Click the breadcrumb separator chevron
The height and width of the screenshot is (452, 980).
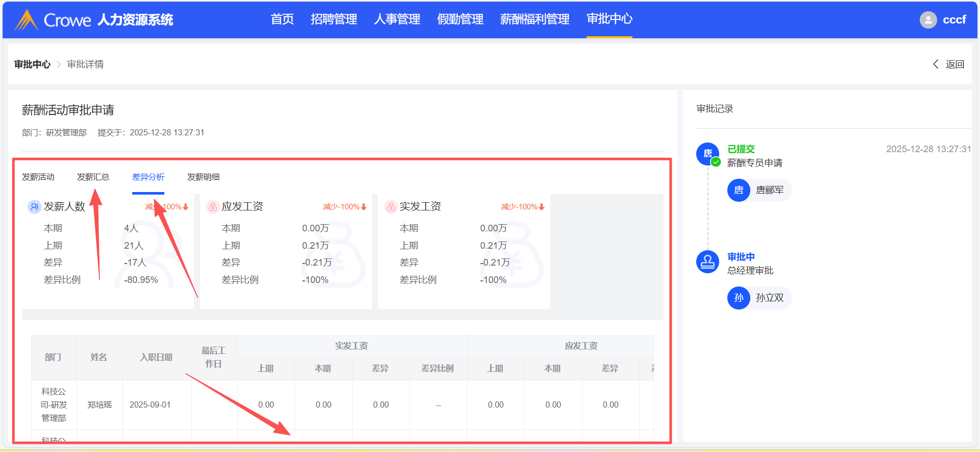(x=59, y=64)
